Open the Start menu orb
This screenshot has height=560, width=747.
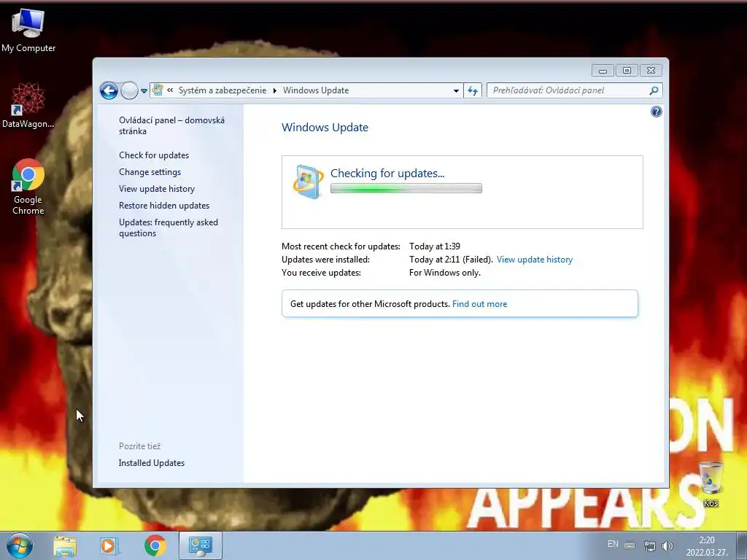(20, 545)
